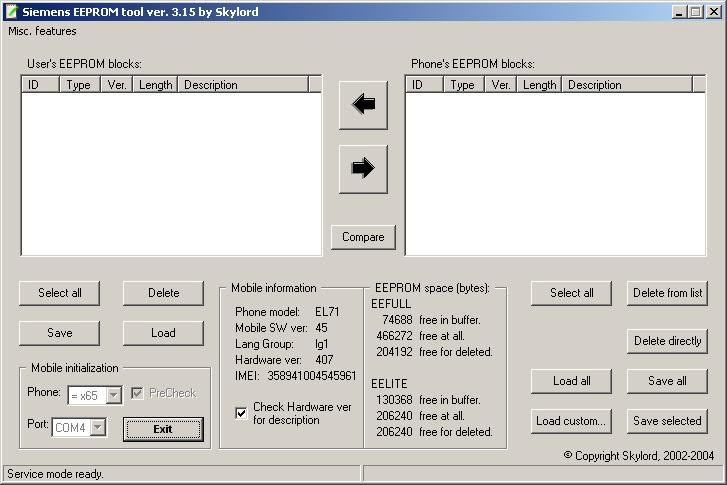Click the Exit button
727x485 pixels.
(x=163, y=429)
